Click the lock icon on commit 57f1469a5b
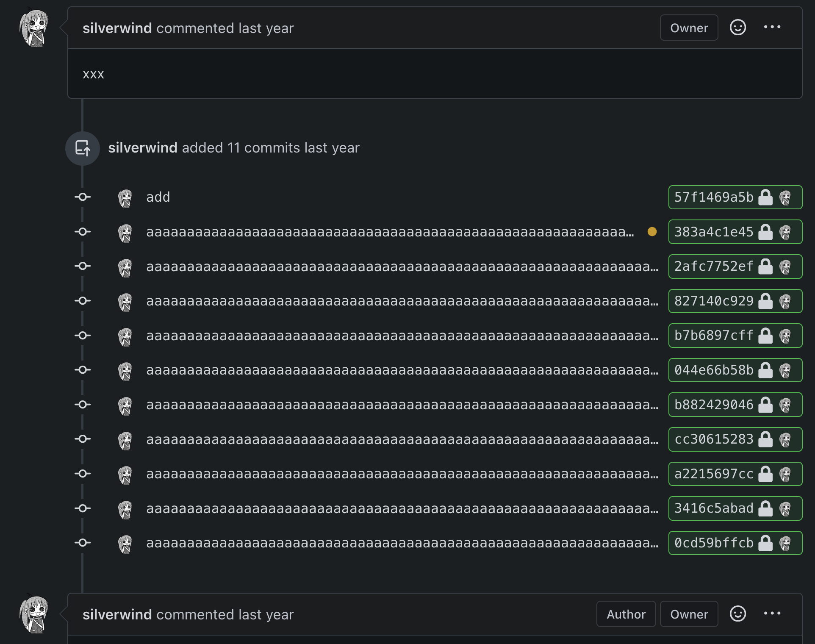815x644 pixels. pyautogui.click(x=765, y=197)
